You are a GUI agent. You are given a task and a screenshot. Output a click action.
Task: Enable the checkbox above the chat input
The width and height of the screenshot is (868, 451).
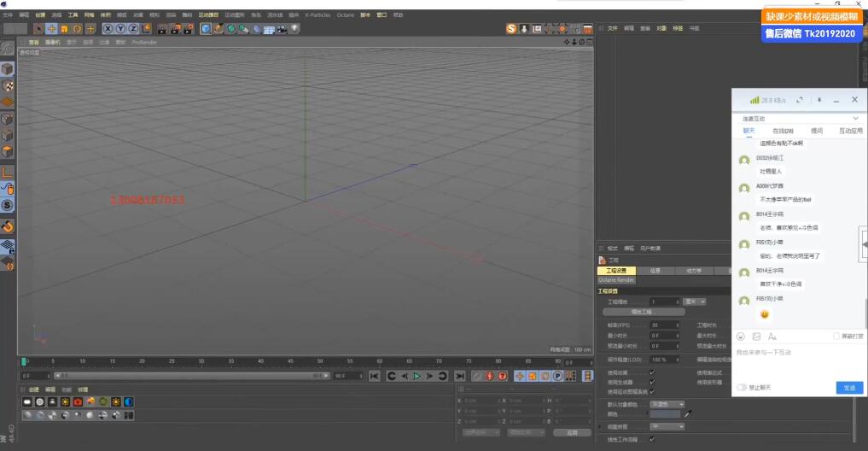[836, 337]
